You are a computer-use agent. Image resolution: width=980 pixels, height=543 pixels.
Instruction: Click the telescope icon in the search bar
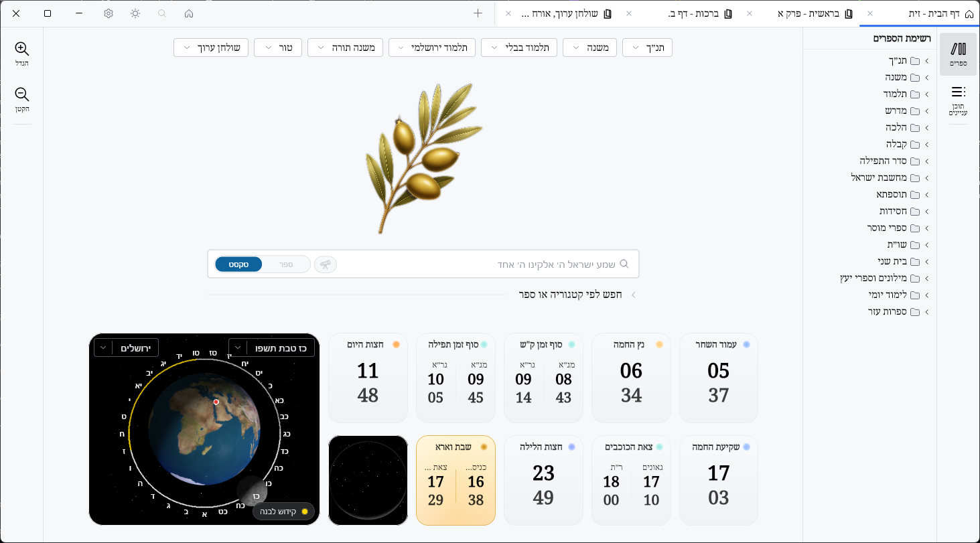click(x=326, y=264)
